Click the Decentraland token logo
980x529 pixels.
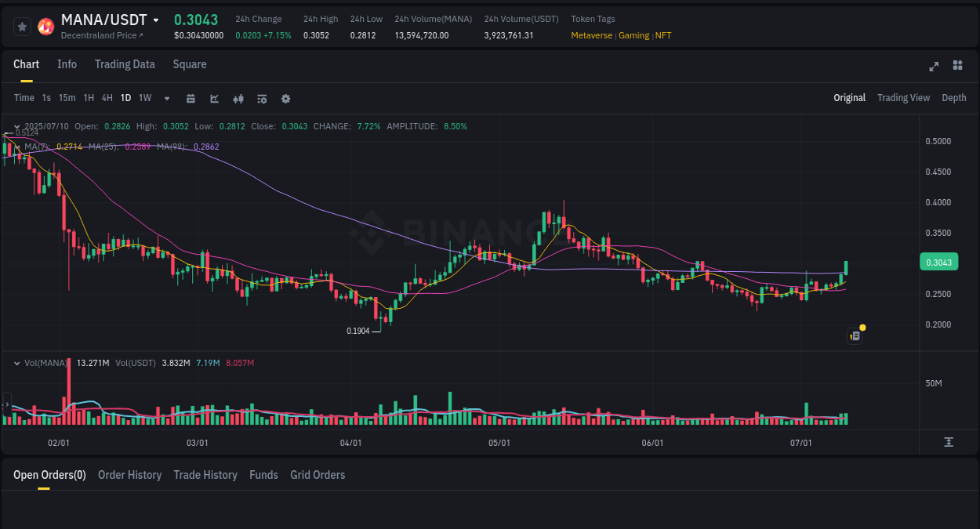pyautogui.click(x=45, y=26)
